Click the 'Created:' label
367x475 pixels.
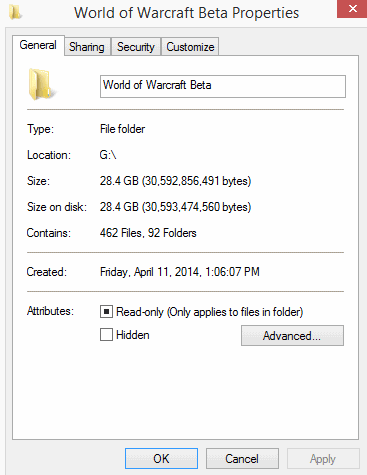pos(47,272)
